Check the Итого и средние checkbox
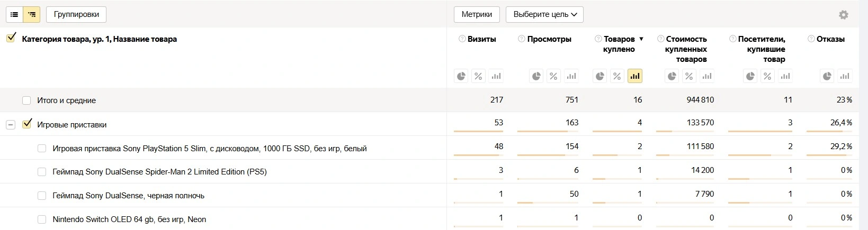The width and height of the screenshot is (868, 230). pos(26,100)
